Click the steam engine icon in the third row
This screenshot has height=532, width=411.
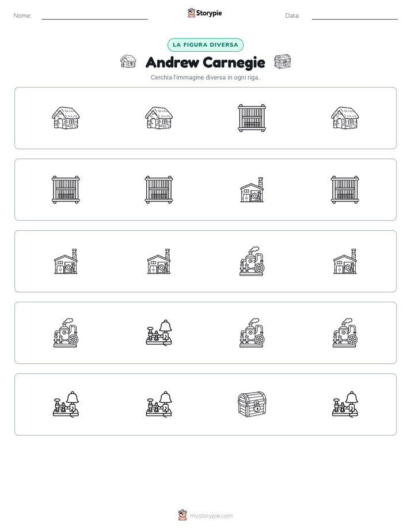[252, 261]
